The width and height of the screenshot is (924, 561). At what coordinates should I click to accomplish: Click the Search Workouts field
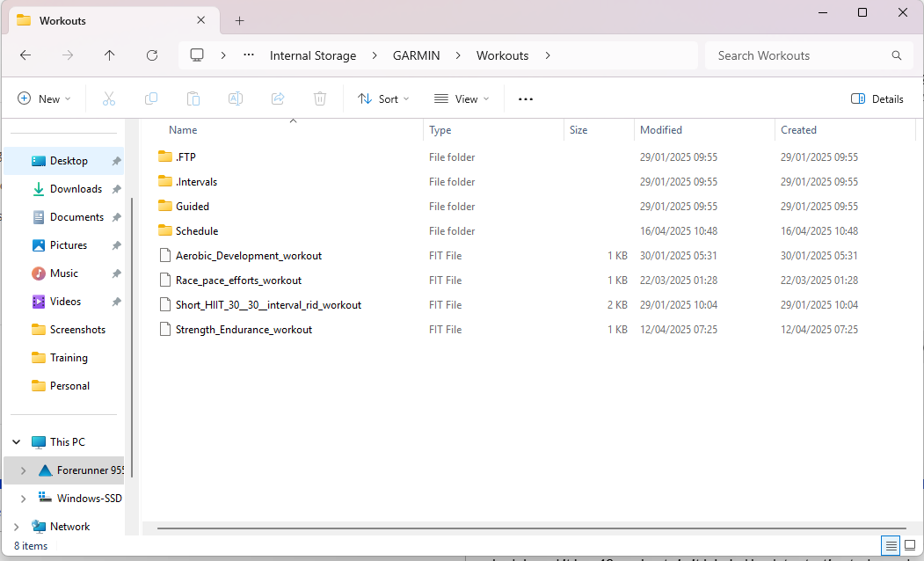tap(811, 55)
